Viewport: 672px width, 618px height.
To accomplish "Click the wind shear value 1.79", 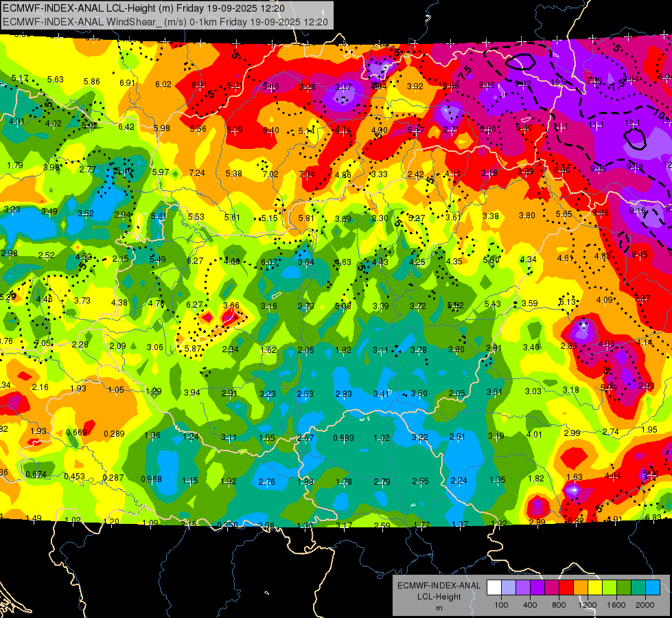I will click(x=15, y=165).
